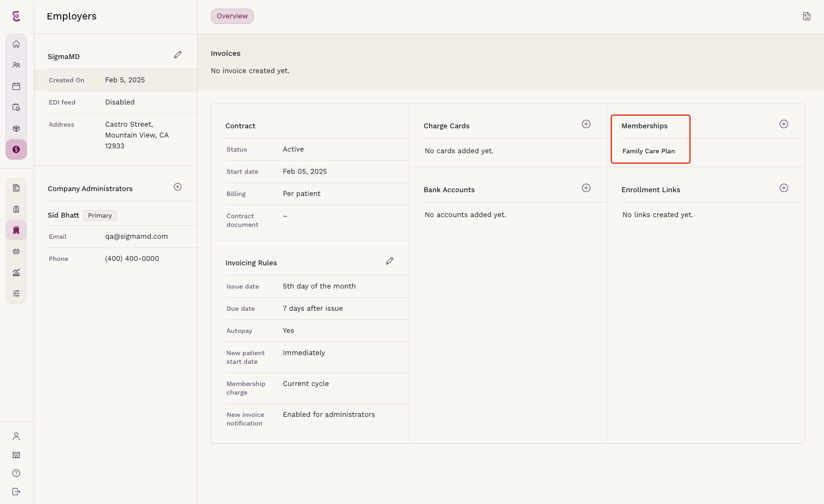
Task: Open the calendar-with-checkmark sidebar icon
Action: (16, 107)
